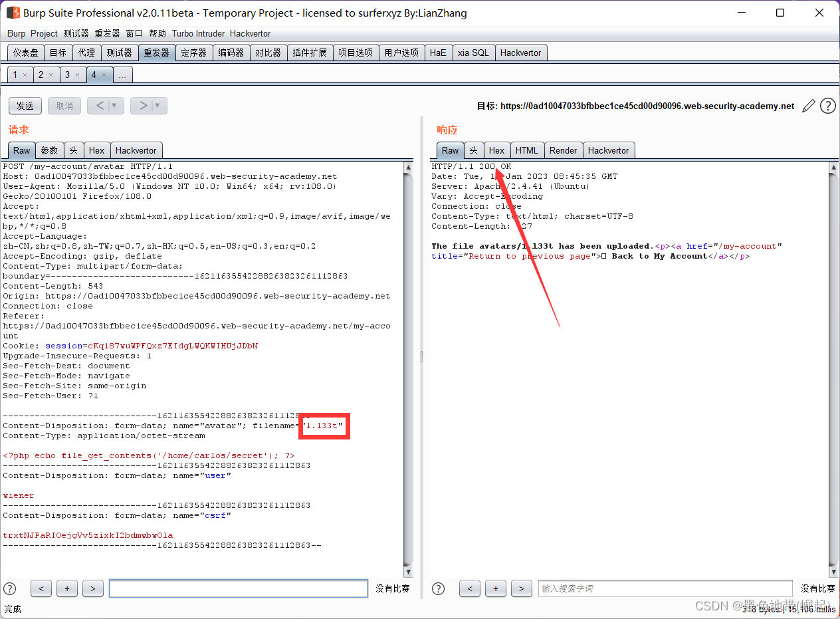
Task: Click the wiener user value
Action: (x=19, y=495)
